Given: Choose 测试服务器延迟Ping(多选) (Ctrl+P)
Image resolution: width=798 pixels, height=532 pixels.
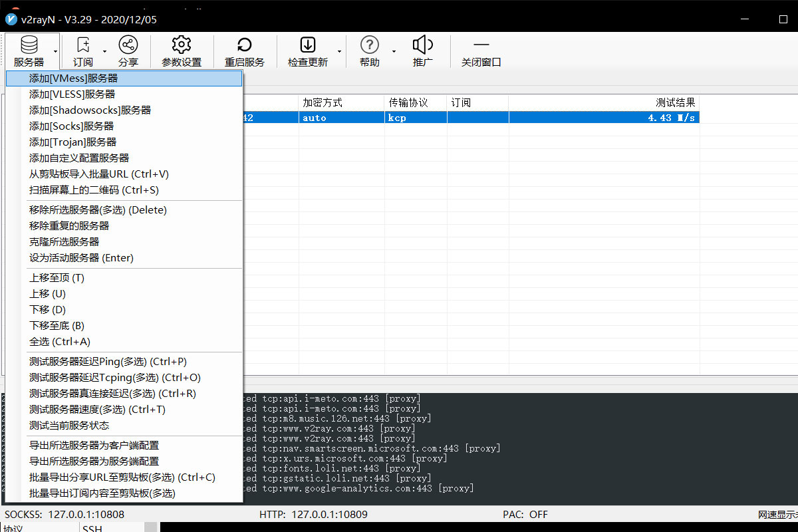Looking at the screenshot, I should [124, 362].
